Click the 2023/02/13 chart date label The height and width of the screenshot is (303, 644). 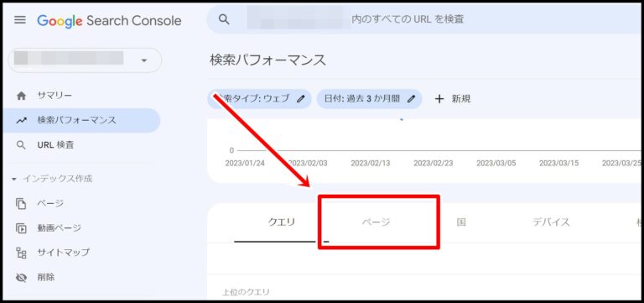tap(371, 163)
